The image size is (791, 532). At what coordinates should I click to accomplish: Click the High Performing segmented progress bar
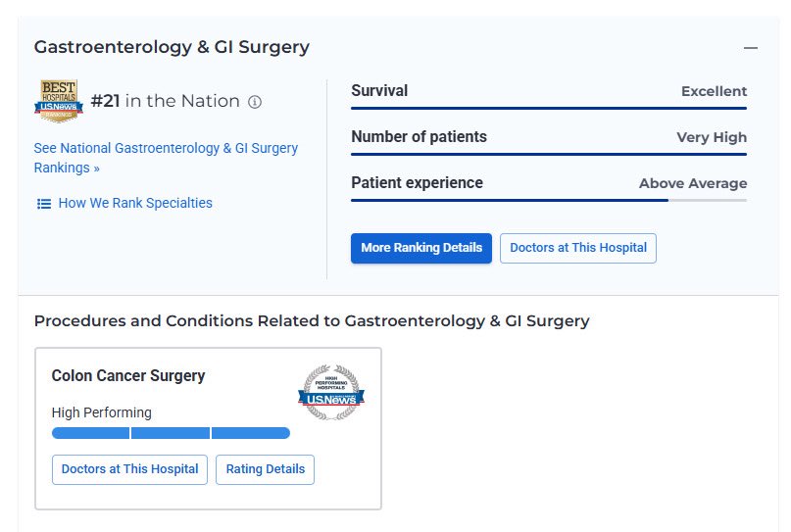coord(171,433)
